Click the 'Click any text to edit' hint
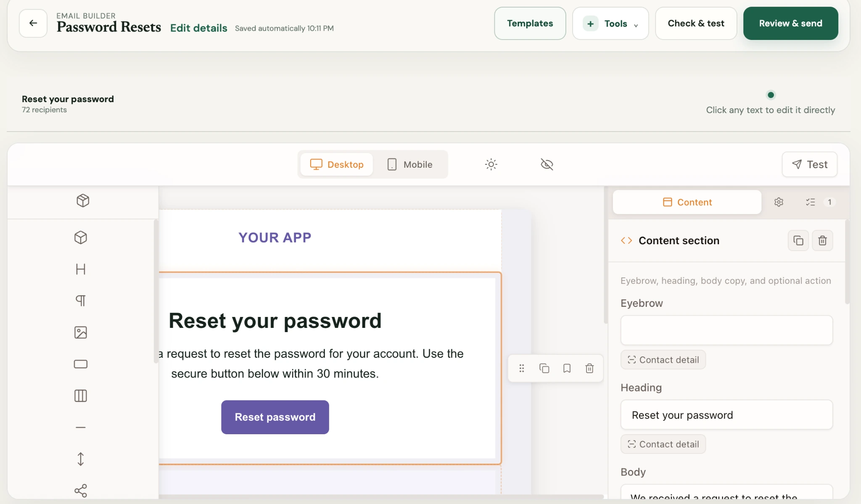861x504 pixels. tap(771, 110)
